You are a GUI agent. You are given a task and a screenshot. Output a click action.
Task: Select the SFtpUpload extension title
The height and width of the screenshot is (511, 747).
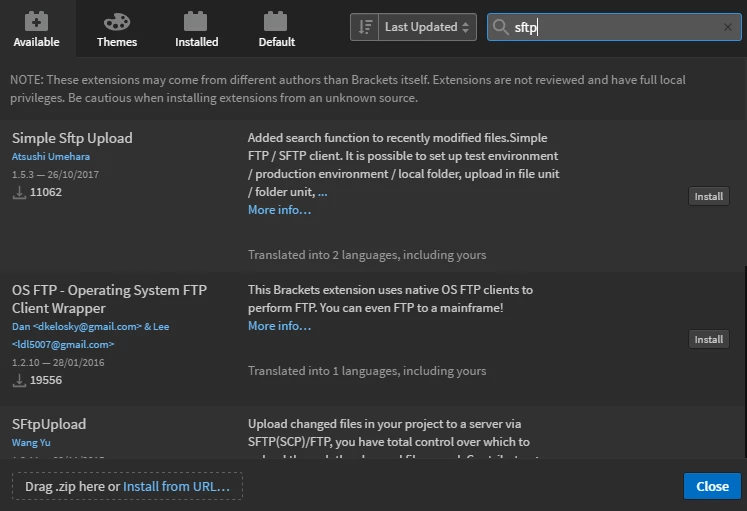pyautogui.click(x=49, y=424)
